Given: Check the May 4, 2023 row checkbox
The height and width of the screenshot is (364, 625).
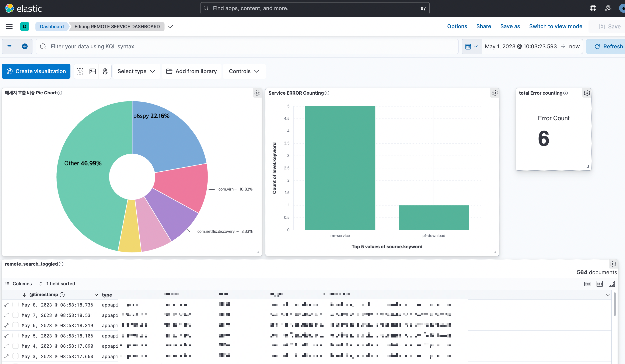Looking at the screenshot, I should click(15, 346).
